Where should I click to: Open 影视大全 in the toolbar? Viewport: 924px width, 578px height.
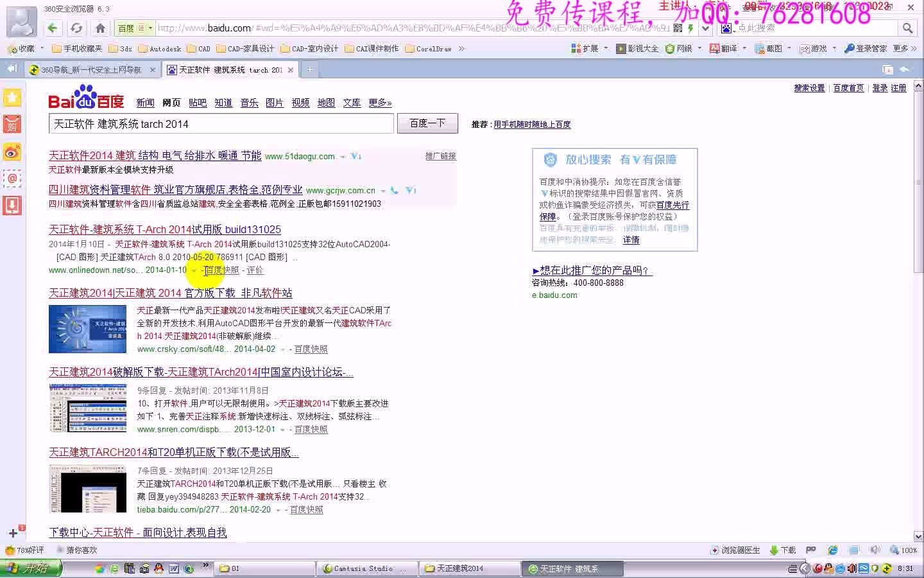click(x=637, y=48)
